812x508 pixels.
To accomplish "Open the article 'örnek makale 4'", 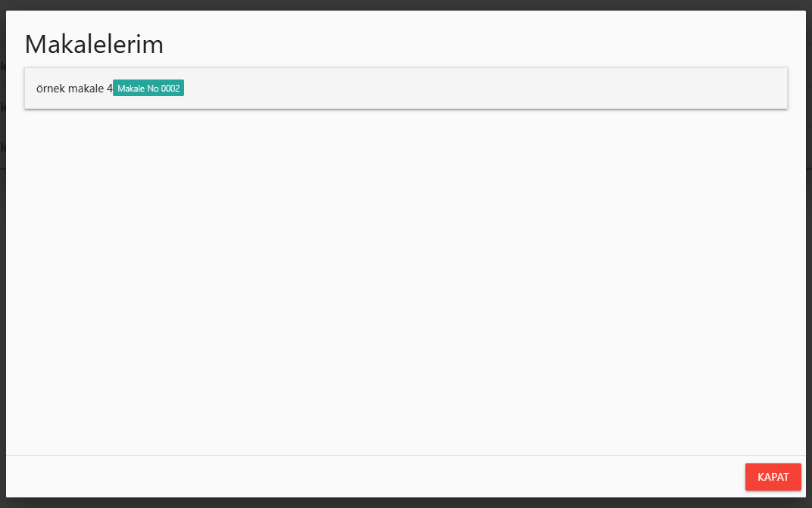I will point(74,89).
